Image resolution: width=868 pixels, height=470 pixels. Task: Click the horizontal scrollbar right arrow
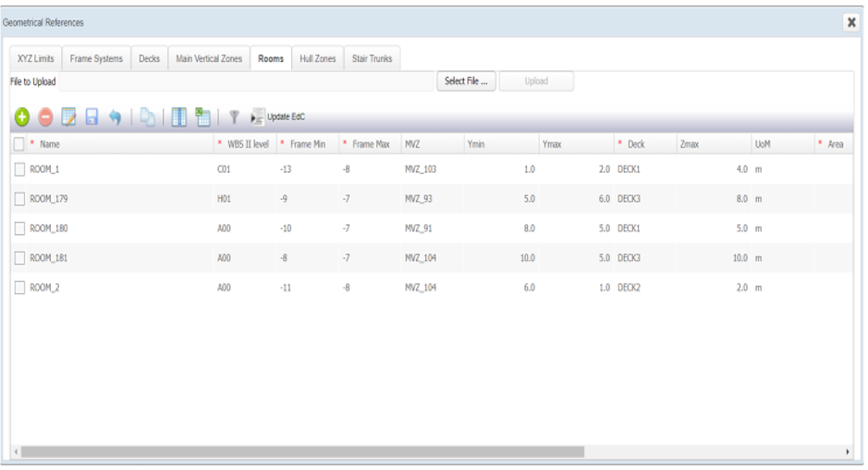click(848, 451)
